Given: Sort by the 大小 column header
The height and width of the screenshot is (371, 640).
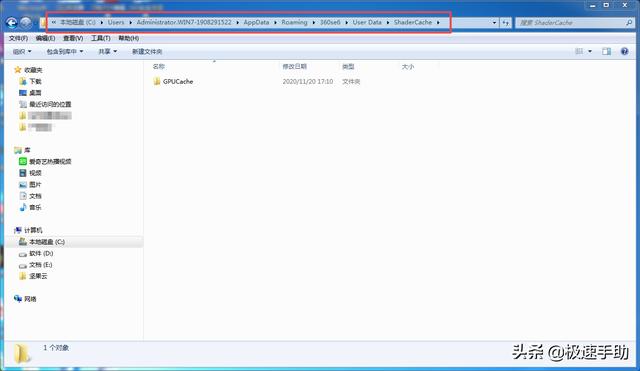Looking at the screenshot, I should click(x=408, y=67).
